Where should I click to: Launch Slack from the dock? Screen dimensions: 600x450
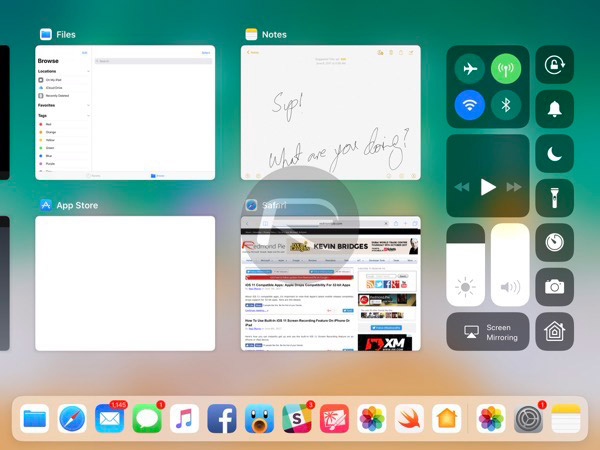pyautogui.click(x=295, y=417)
